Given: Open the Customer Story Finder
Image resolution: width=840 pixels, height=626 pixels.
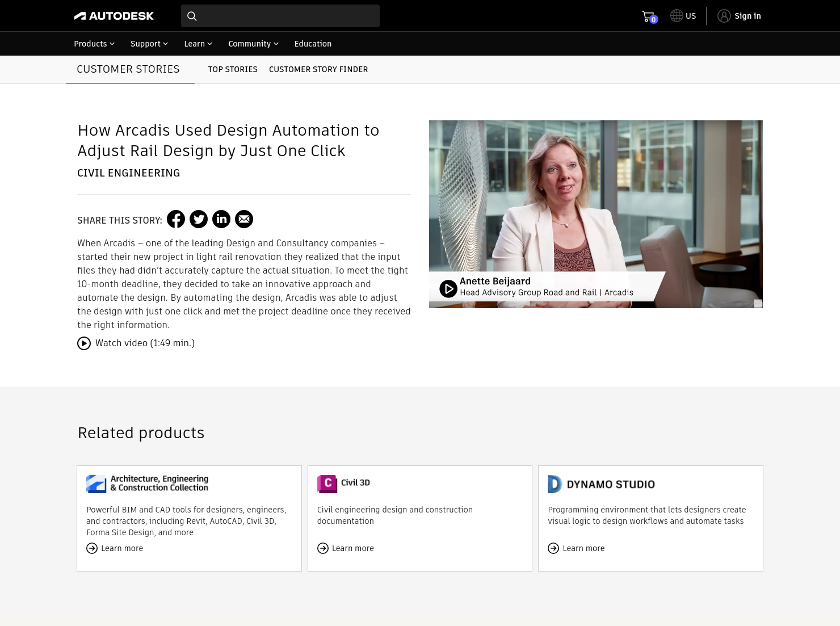Looking at the screenshot, I should pyautogui.click(x=318, y=69).
